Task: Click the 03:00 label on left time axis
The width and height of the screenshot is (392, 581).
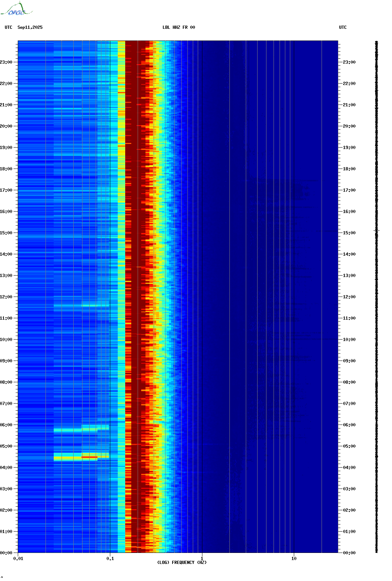Action: click(6, 489)
